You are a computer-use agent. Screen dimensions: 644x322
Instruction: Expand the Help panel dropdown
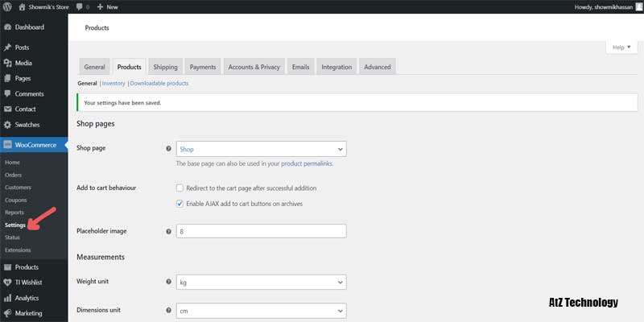(621, 47)
